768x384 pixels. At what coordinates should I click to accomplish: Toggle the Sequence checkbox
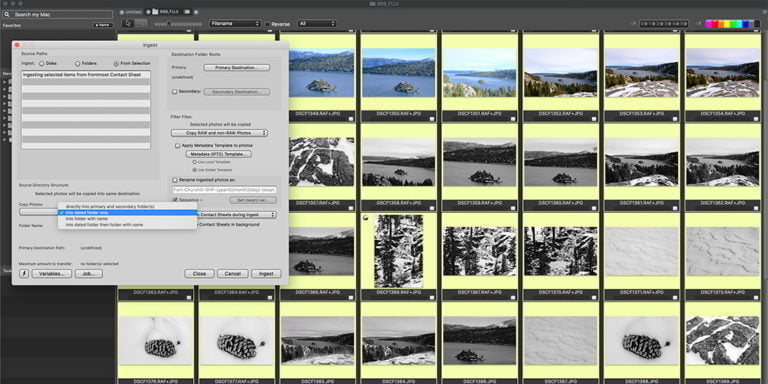(175, 200)
